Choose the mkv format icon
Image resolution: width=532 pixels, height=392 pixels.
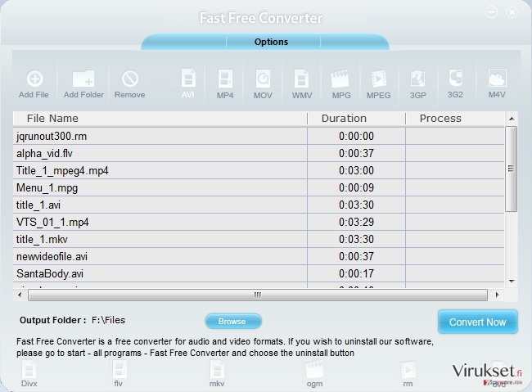(217, 370)
